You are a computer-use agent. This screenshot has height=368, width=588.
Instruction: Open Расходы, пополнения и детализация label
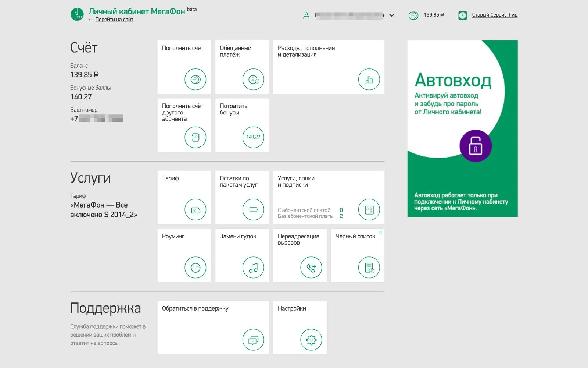[306, 52]
